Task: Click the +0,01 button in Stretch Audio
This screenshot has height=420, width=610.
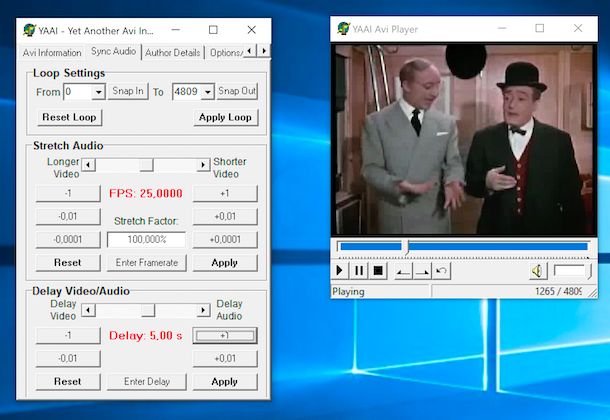Action: pyautogui.click(x=225, y=216)
